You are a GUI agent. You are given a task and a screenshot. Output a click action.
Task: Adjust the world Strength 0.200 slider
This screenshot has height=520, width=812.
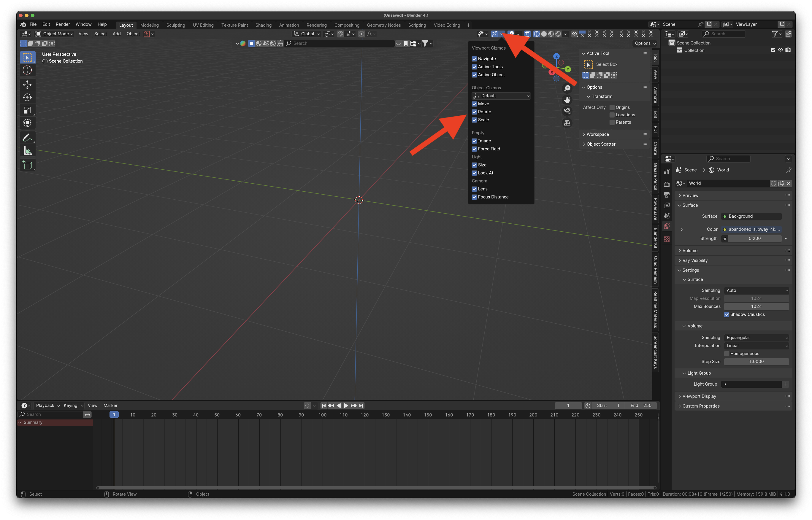coord(755,238)
